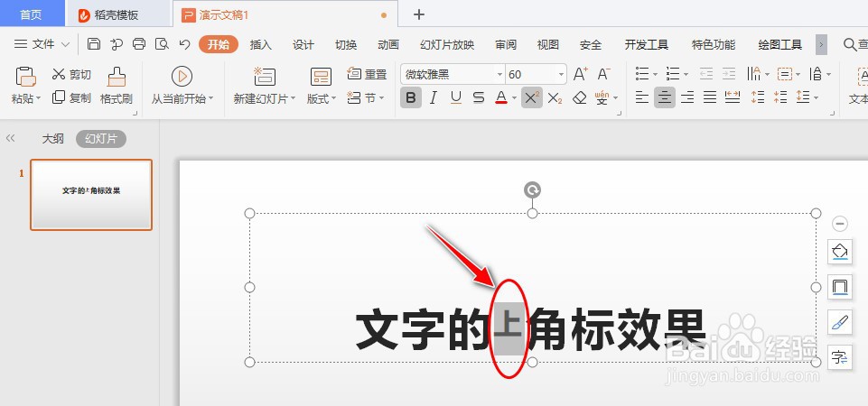Expand the 节 section dropdown
This screenshot has height=406, width=868.
[x=381, y=99]
